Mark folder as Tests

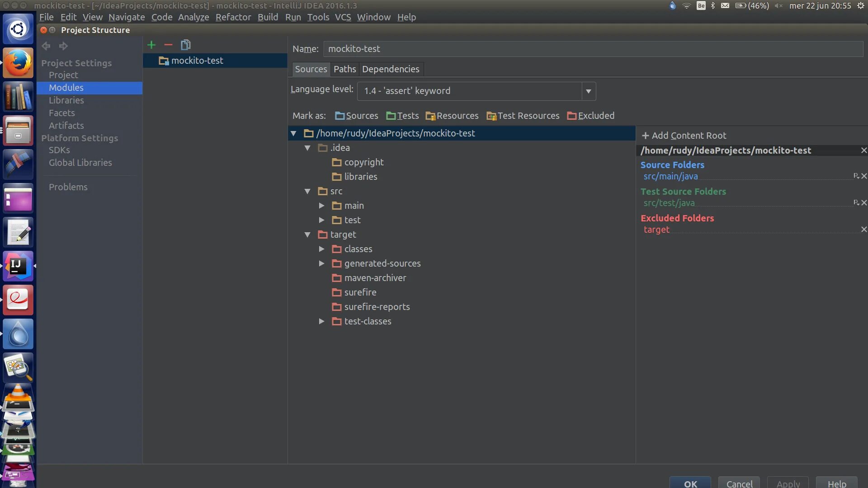(402, 116)
